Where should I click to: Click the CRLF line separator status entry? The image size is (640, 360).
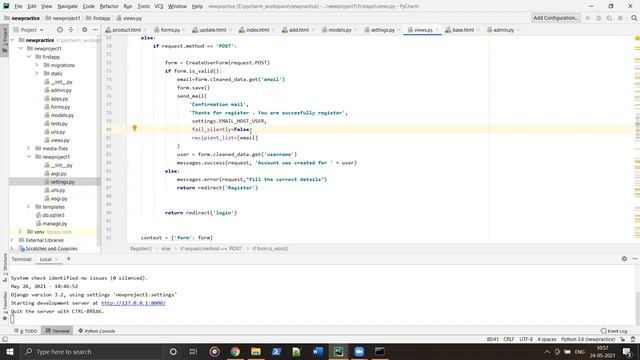point(509,339)
